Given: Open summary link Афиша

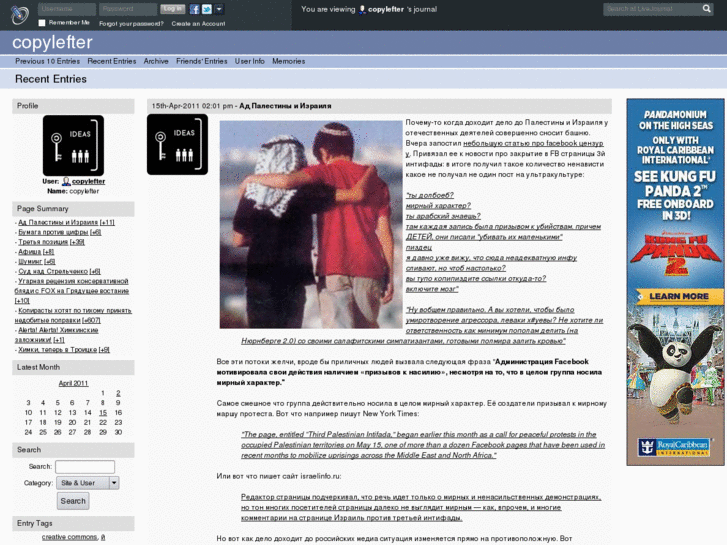Looking at the screenshot, I should coord(30,252).
